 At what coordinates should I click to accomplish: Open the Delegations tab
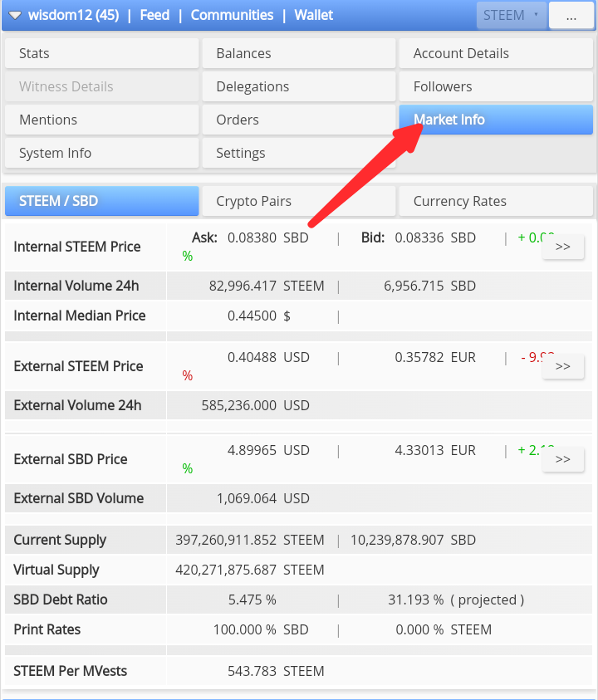299,86
